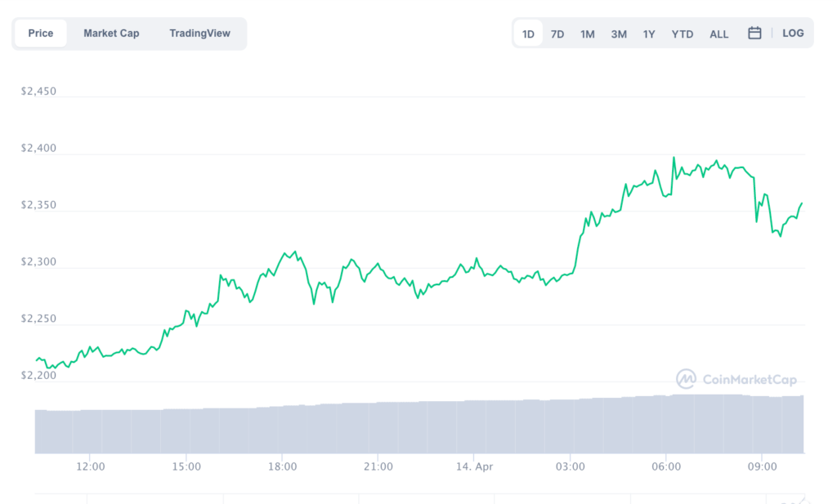Click the 03:00 time axis label
Viewport: 837px width, 504px height.
(x=570, y=466)
